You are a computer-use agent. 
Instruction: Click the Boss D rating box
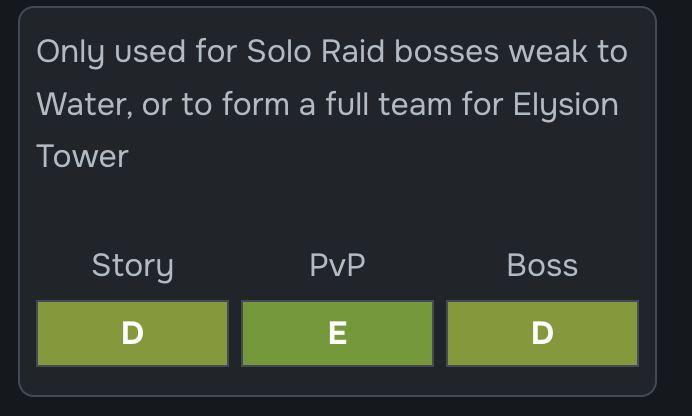coord(542,334)
